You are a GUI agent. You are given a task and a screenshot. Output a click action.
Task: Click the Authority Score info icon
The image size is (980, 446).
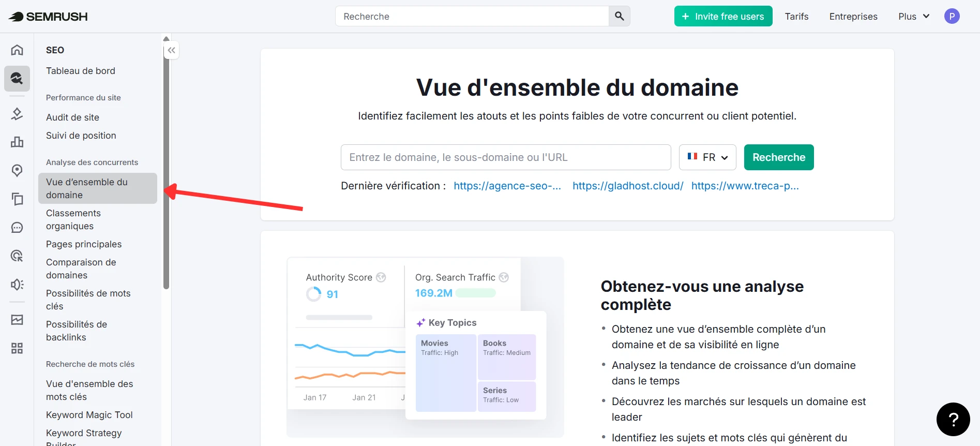click(381, 277)
